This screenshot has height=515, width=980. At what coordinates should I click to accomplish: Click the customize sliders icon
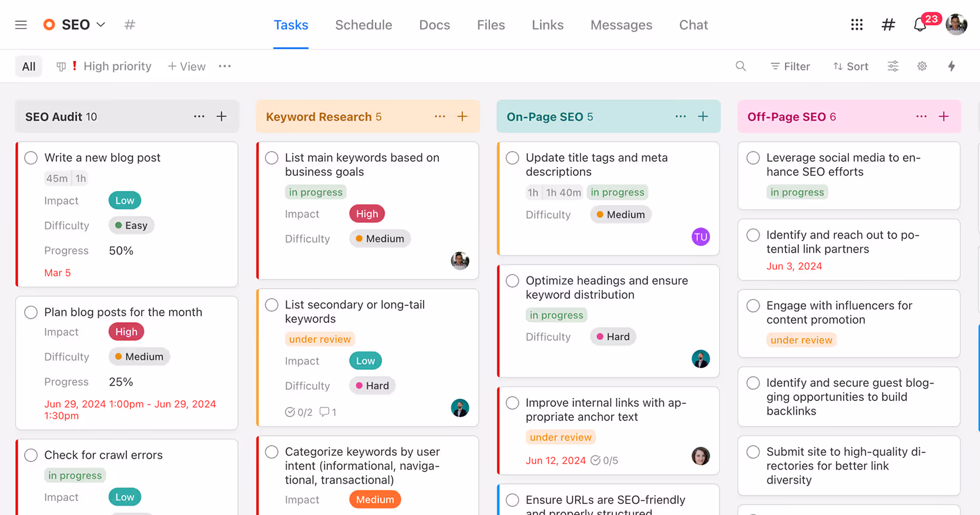pyautogui.click(x=892, y=66)
